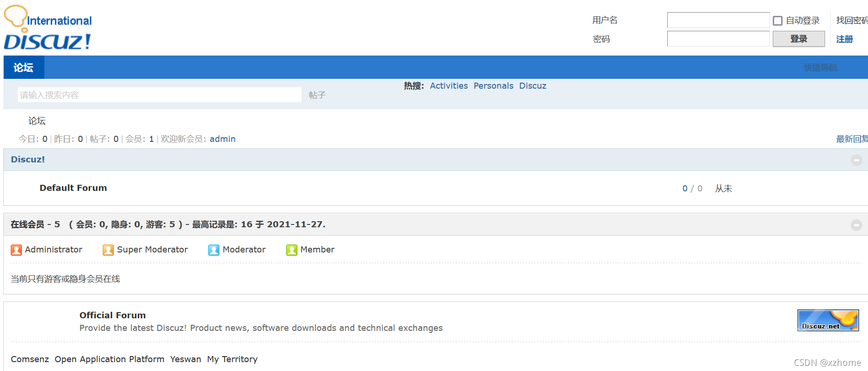Click the Administrator legend icon

pyautogui.click(x=16, y=250)
